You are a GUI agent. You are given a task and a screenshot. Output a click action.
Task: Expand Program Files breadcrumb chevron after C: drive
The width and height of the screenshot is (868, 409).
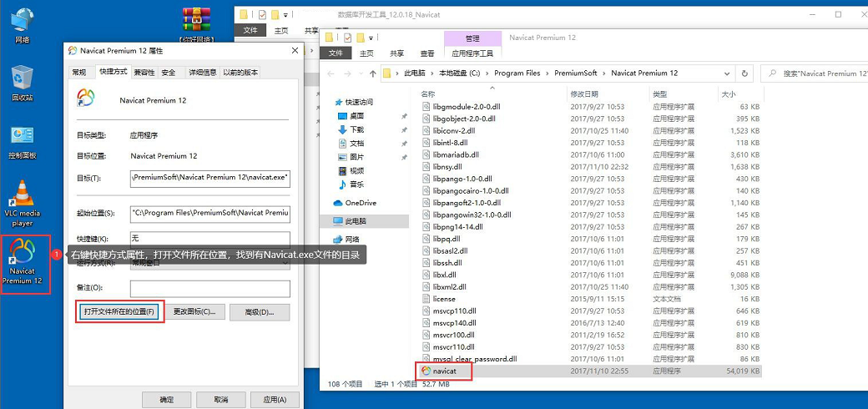tap(489, 73)
